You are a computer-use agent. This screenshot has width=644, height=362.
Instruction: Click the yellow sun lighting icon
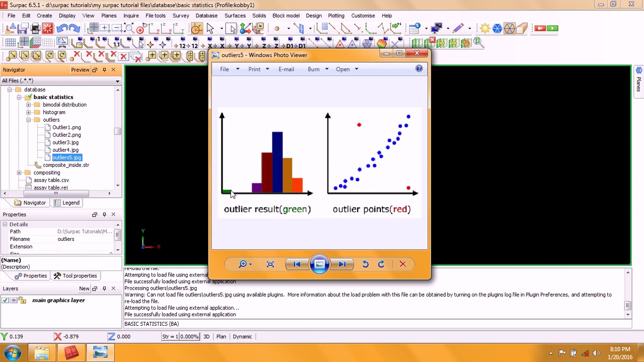(x=485, y=29)
